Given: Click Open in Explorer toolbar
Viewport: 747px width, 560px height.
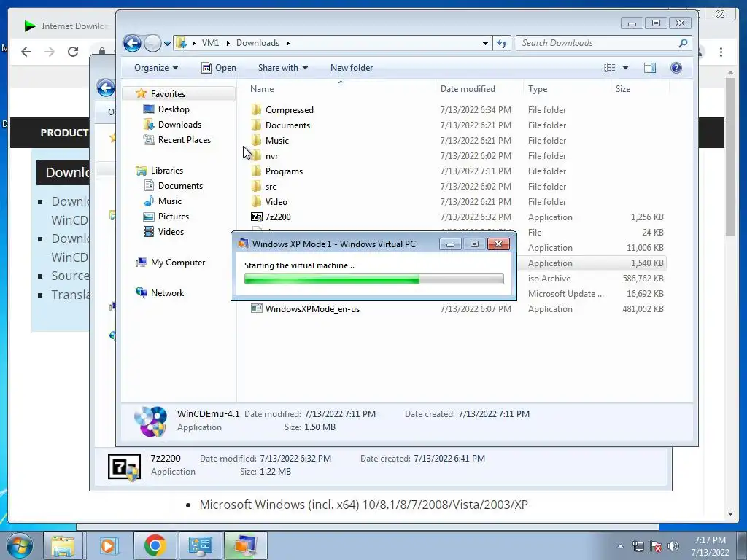Looking at the screenshot, I should point(219,68).
